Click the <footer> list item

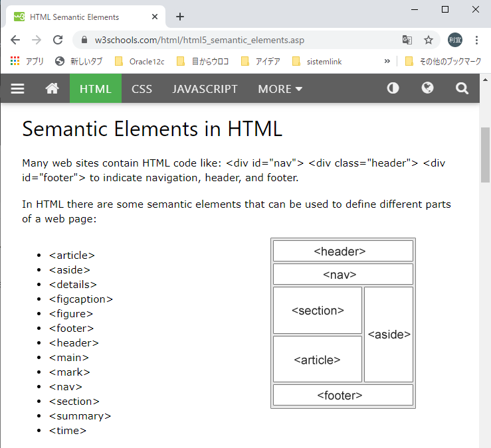[71, 329]
